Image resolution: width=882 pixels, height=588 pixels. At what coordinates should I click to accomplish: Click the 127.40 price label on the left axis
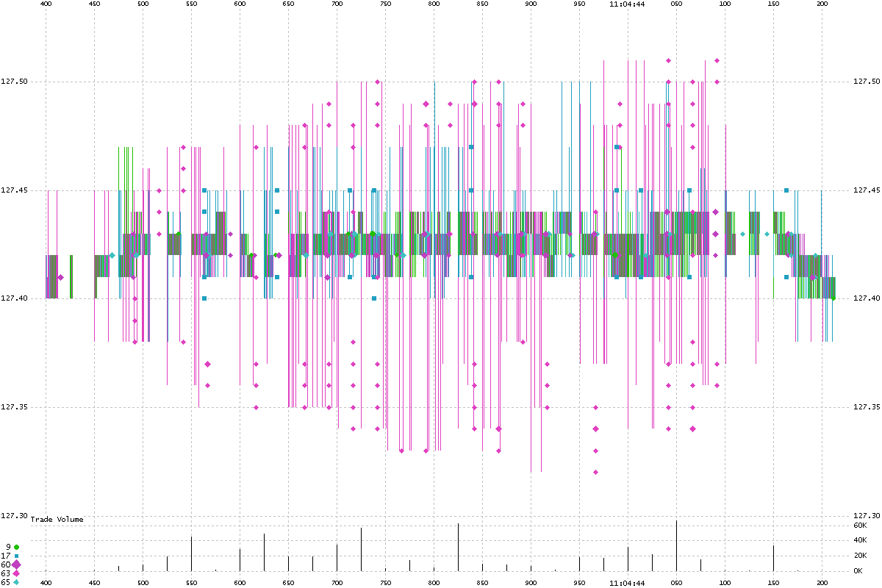(14, 298)
